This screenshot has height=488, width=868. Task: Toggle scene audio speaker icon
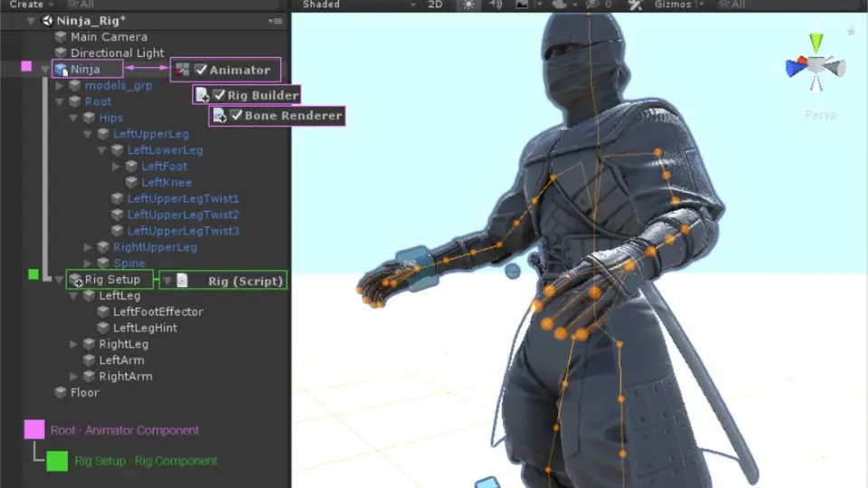(x=495, y=5)
